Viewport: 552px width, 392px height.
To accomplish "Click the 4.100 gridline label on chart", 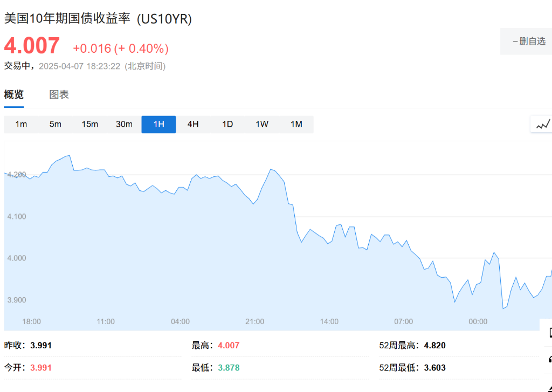I will point(16,216).
